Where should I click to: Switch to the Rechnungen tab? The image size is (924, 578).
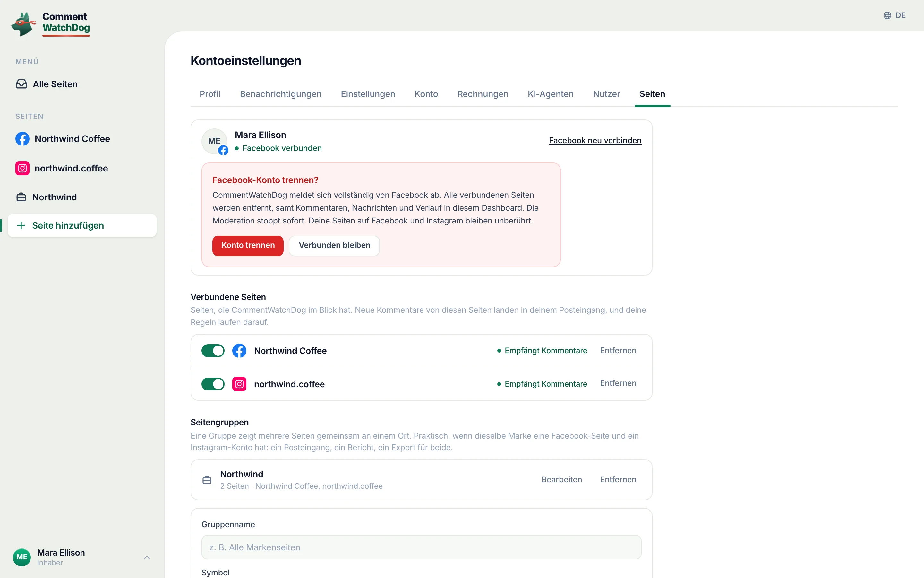[483, 94]
